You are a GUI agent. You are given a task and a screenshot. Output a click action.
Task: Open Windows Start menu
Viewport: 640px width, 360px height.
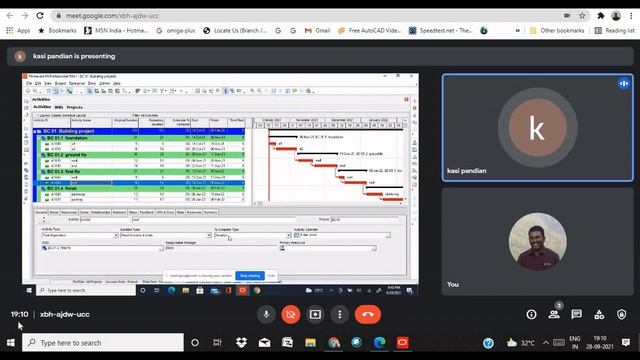pyautogui.click(x=11, y=342)
